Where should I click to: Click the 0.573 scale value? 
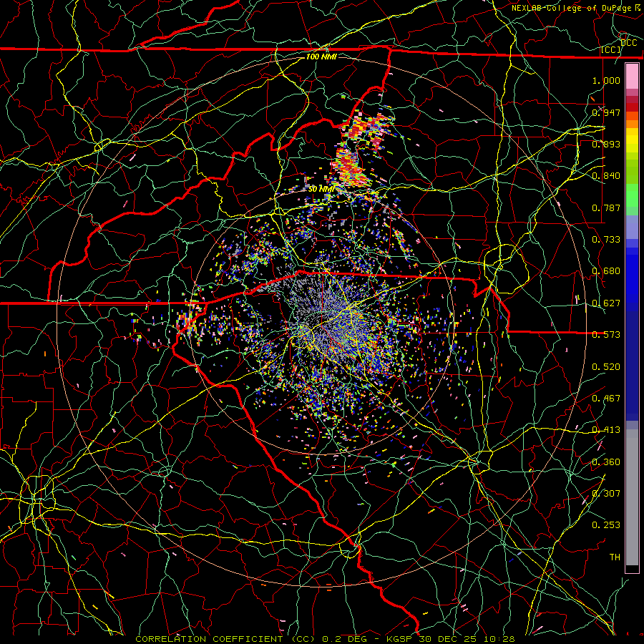(606, 335)
